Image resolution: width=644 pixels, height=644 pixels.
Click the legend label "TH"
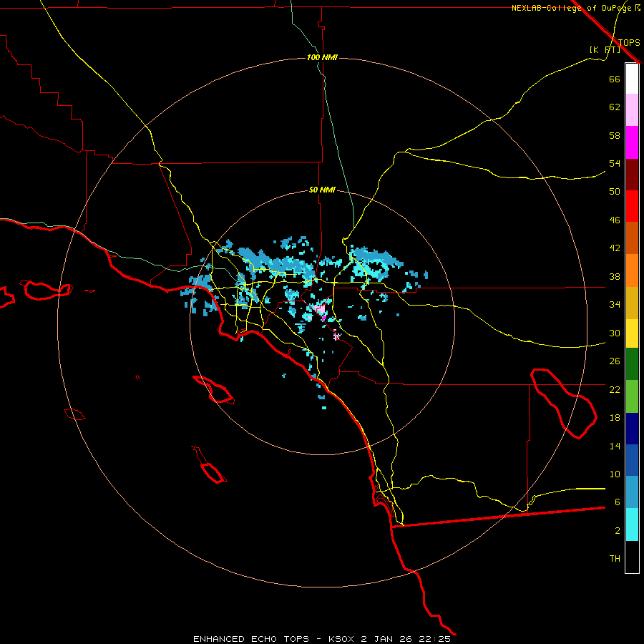tap(615, 559)
